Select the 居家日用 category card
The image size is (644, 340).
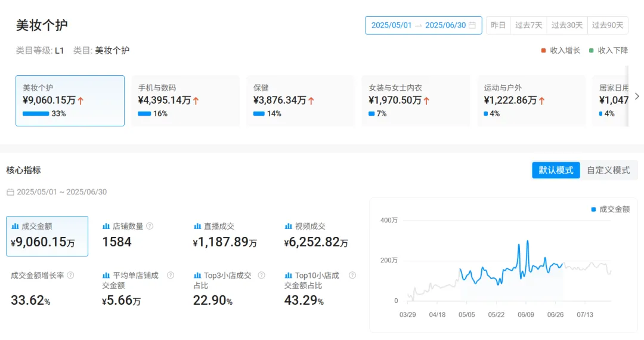point(611,101)
